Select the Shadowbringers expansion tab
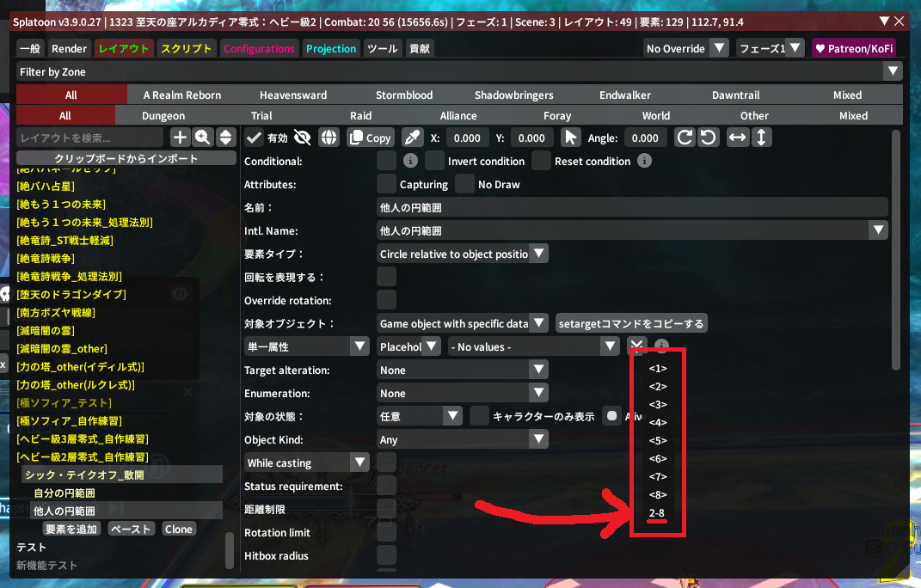This screenshot has width=921, height=588. (x=513, y=95)
